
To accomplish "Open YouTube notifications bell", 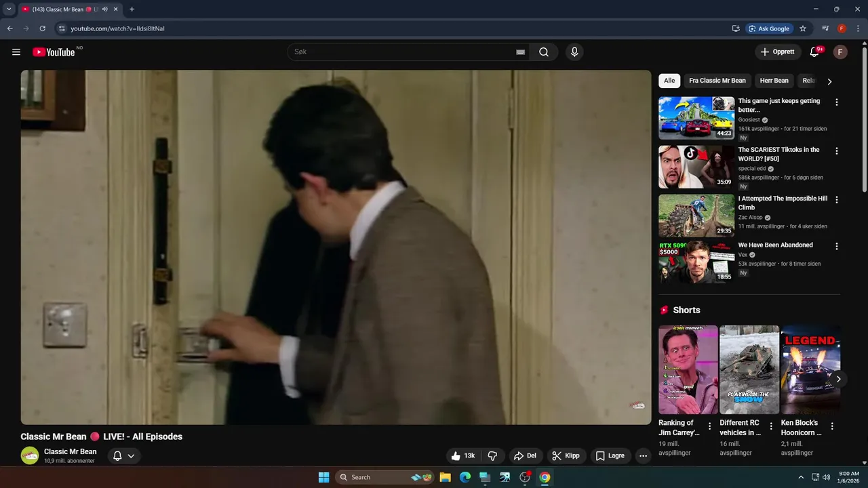I will tap(815, 52).
